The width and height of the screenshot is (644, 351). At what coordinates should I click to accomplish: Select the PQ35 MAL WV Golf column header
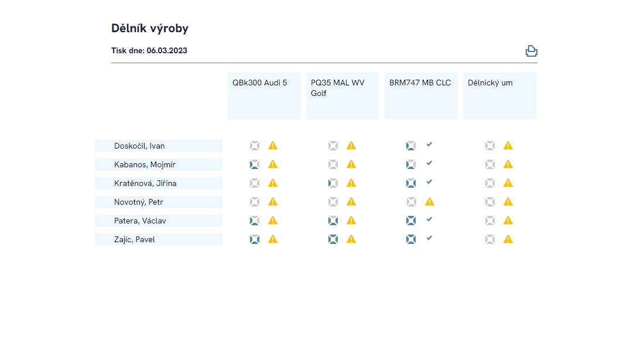pos(342,96)
